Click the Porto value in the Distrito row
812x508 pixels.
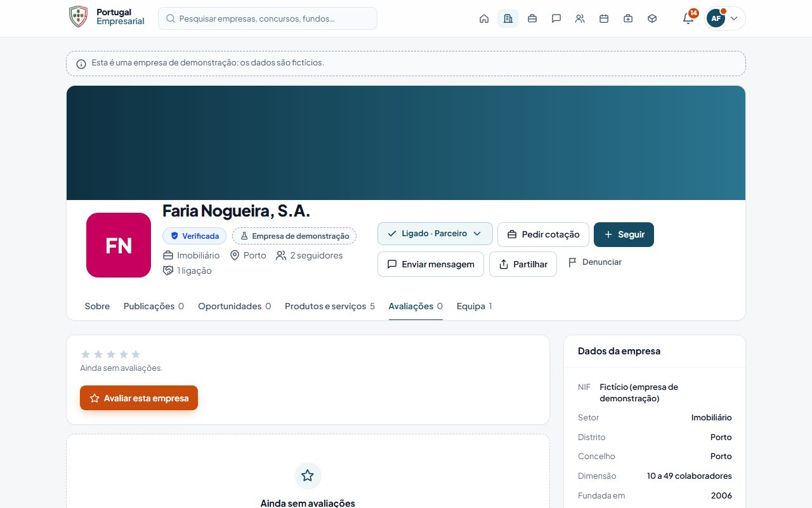pos(721,437)
